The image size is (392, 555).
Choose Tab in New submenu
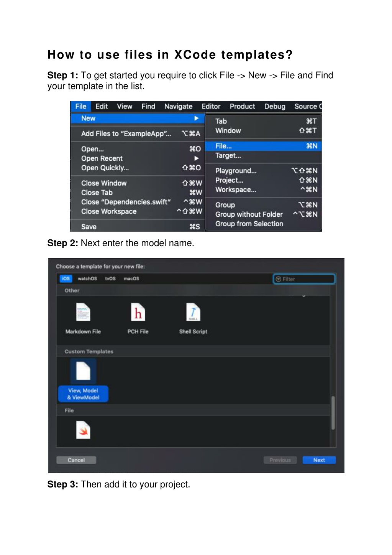pyautogui.click(x=263, y=121)
